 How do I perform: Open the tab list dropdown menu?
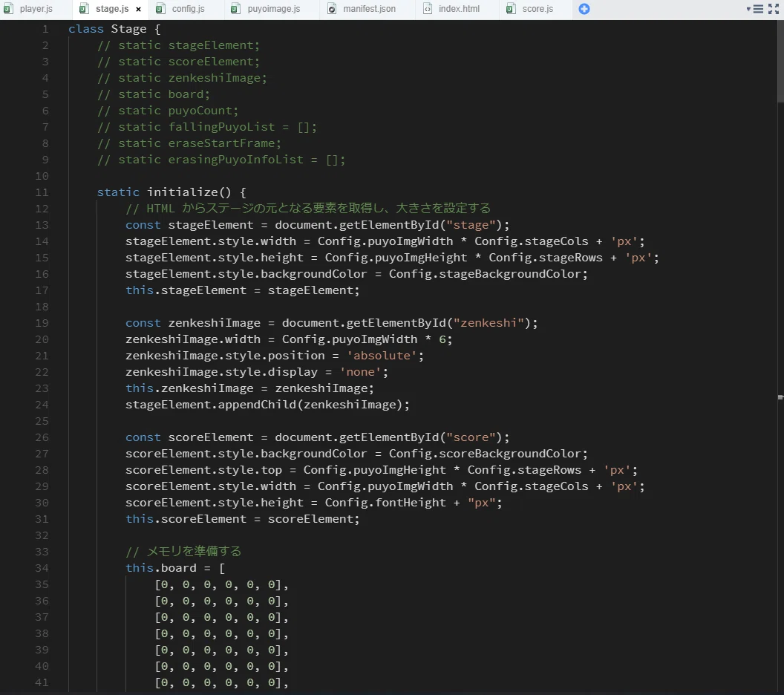click(754, 8)
